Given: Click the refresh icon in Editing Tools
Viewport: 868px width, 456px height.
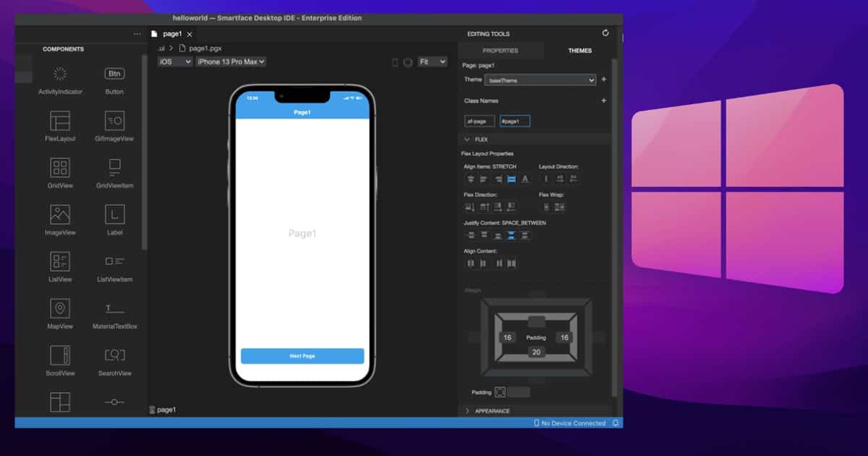Looking at the screenshot, I should point(605,33).
